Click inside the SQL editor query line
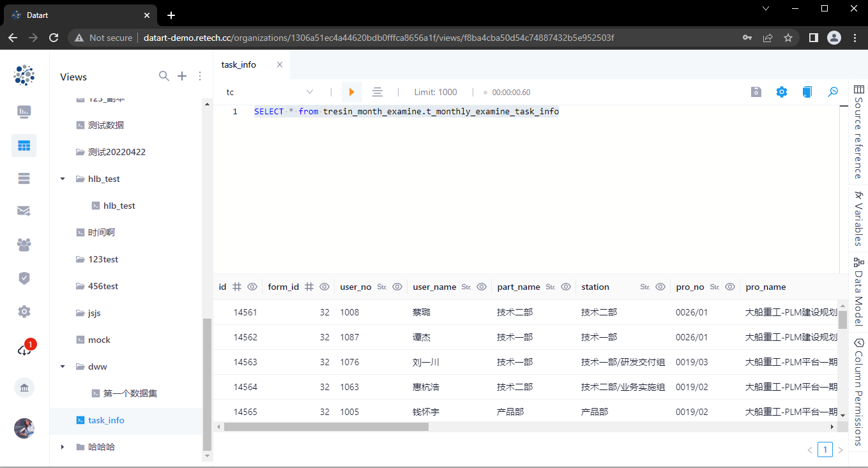Screen dimensions: 868x468 click(x=406, y=111)
